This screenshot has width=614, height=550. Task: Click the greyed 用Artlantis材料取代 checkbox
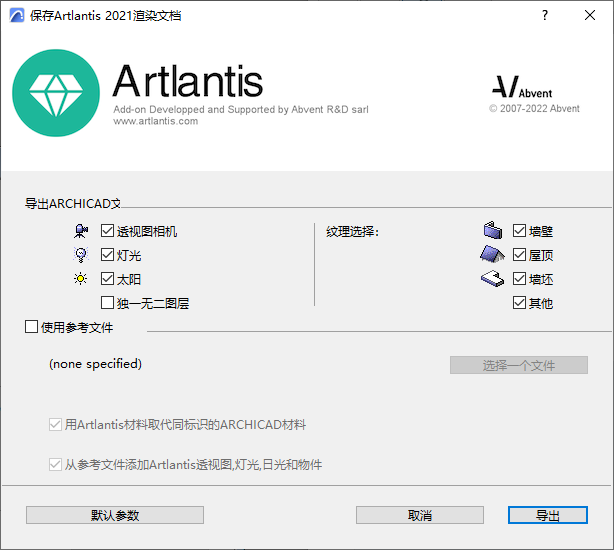pos(55,424)
